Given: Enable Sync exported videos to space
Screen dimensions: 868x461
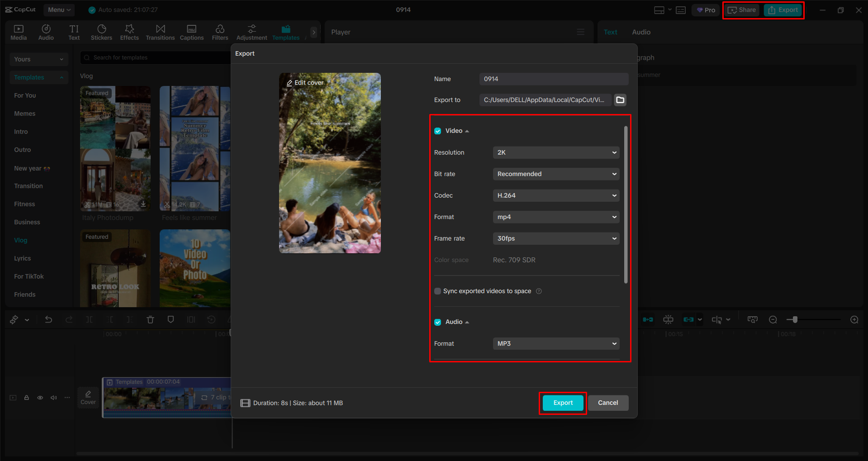Looking at the screenshot, I should [437, 291].
